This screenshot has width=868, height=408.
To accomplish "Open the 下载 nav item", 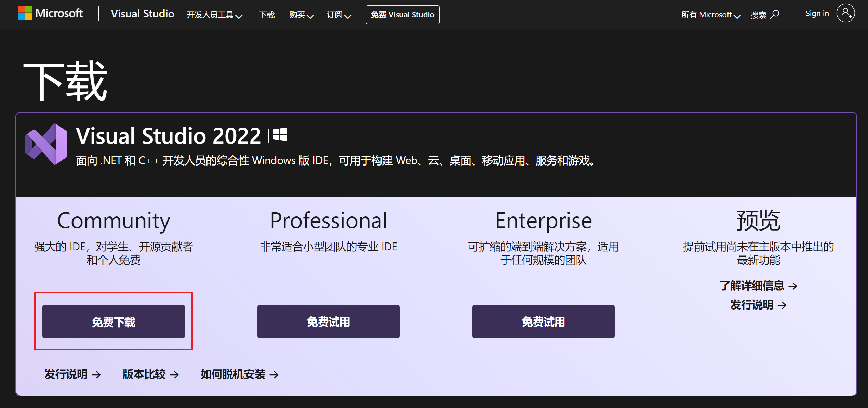I will [267, 15].
